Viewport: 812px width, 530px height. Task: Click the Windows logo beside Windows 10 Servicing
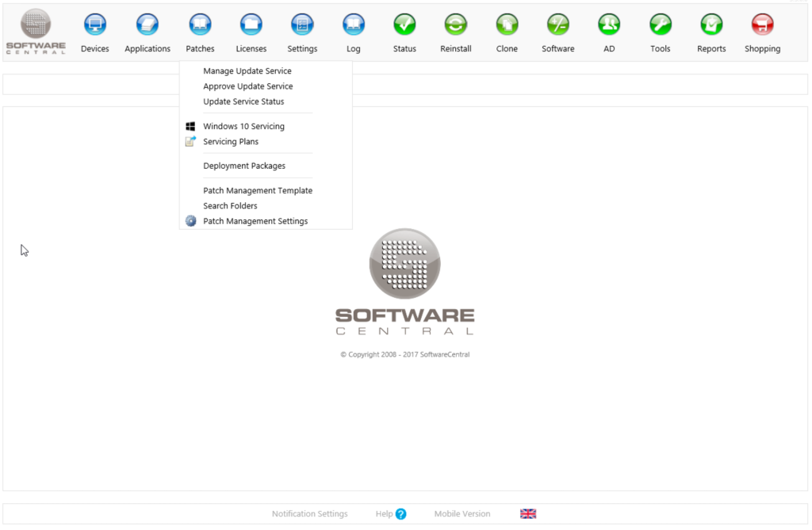point(190,126)
